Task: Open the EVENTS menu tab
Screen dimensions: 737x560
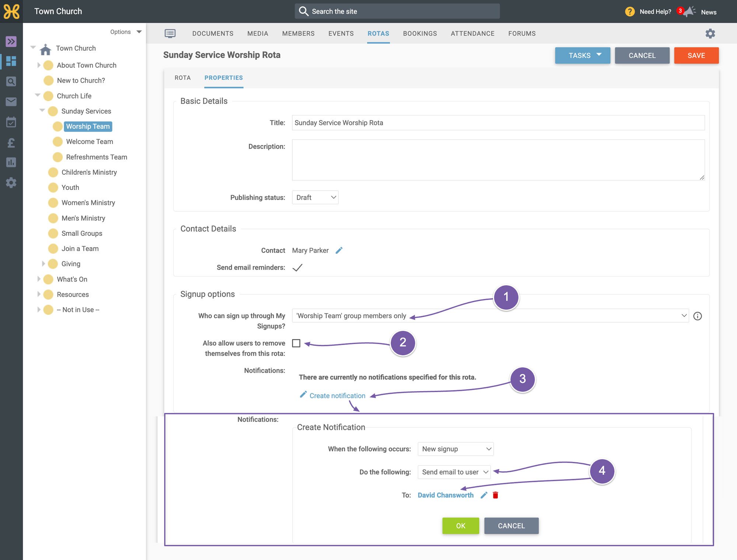Action: coord(341,34)
